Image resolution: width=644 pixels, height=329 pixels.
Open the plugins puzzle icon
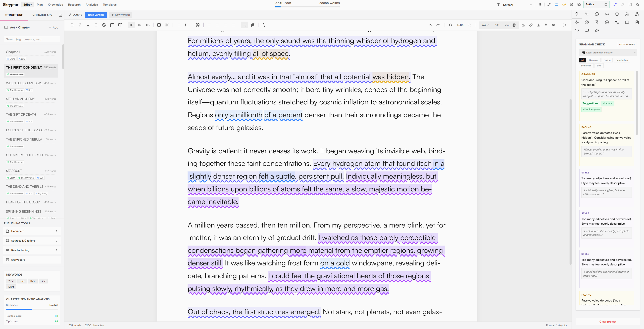click(x=622, y=5)
